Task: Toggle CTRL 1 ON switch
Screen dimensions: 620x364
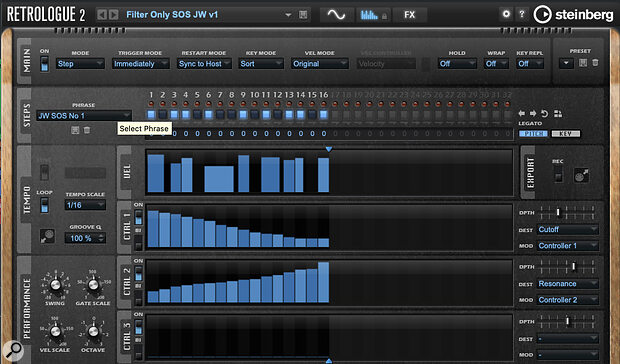Action: (x=138, y=217)
